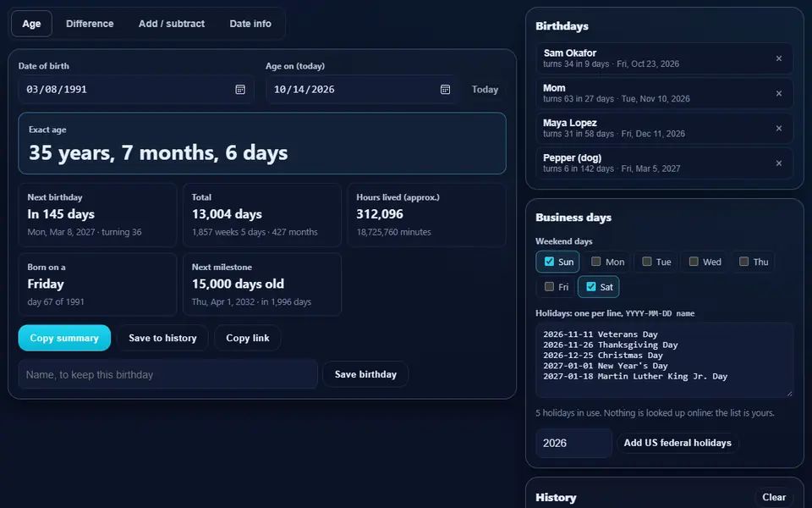812x508 pixels.
Task: Click inside the holidays list textarea
Action: pos(665,361)
